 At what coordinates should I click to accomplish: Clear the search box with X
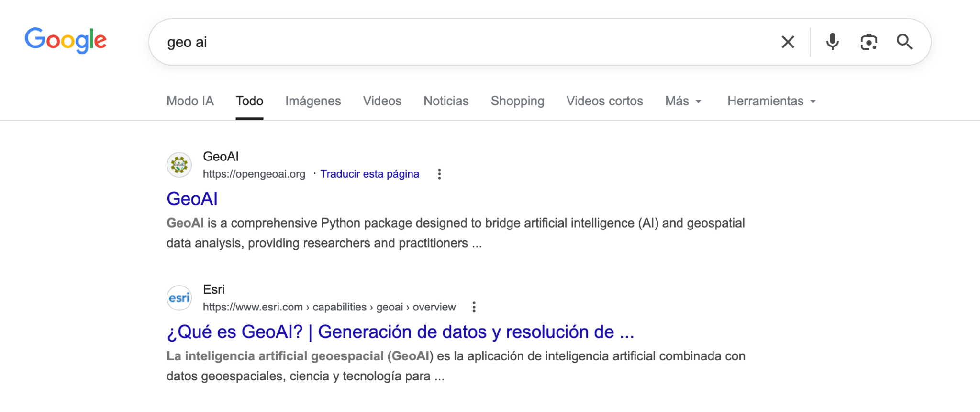[x=788, y=42]
